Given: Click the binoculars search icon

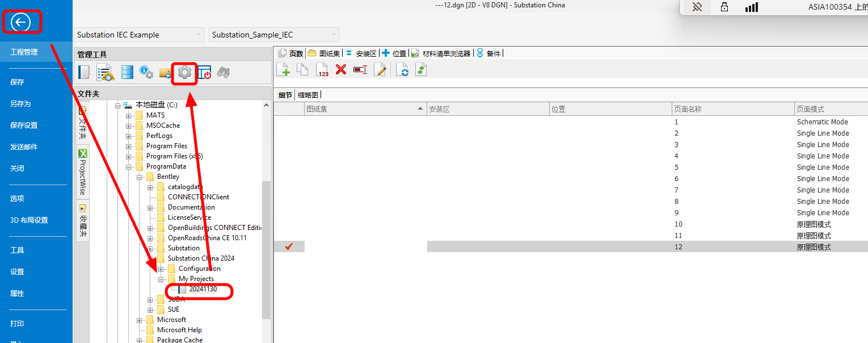Looking at the screenshot, I should pos(223,72).
